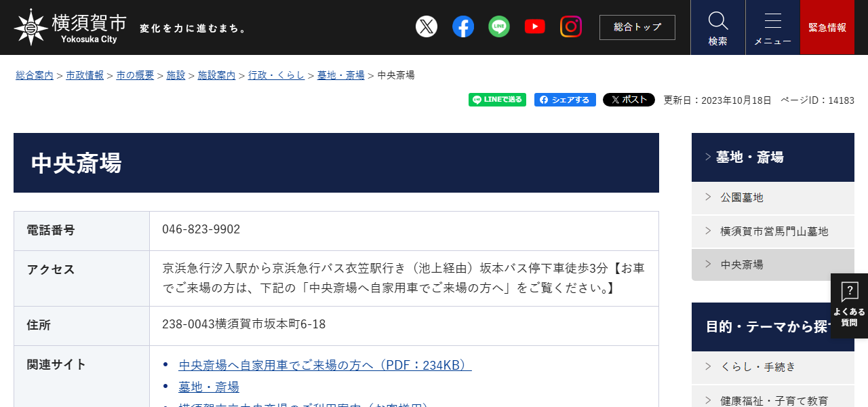Select 公園墓地 in sidebar menu
Image resolution: width=868 pixels, height=407 pixels.
[773, 198]
